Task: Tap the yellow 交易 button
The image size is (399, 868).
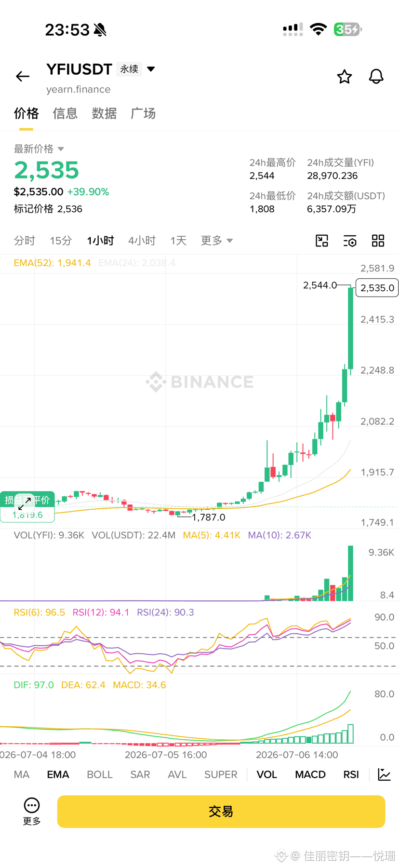Action: click(x=221, y=812)
